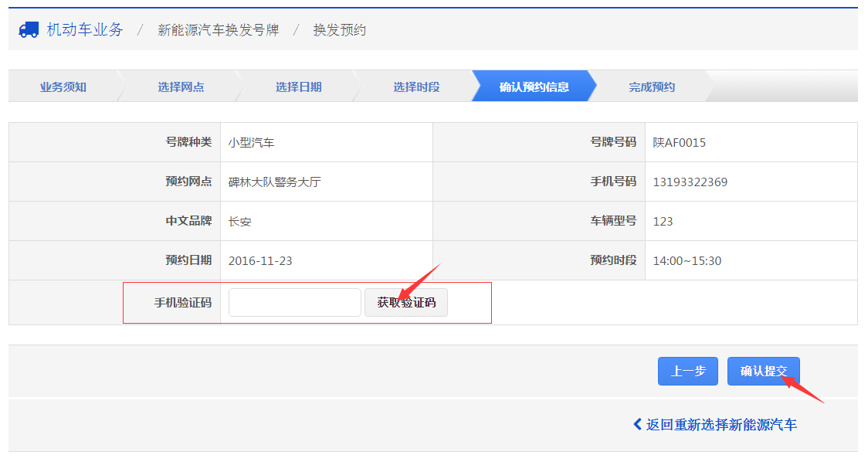Click the plate number 陕AF0015
Image resolution: width=868 pixels, height=462 pixels.
(x=679, y=143)
